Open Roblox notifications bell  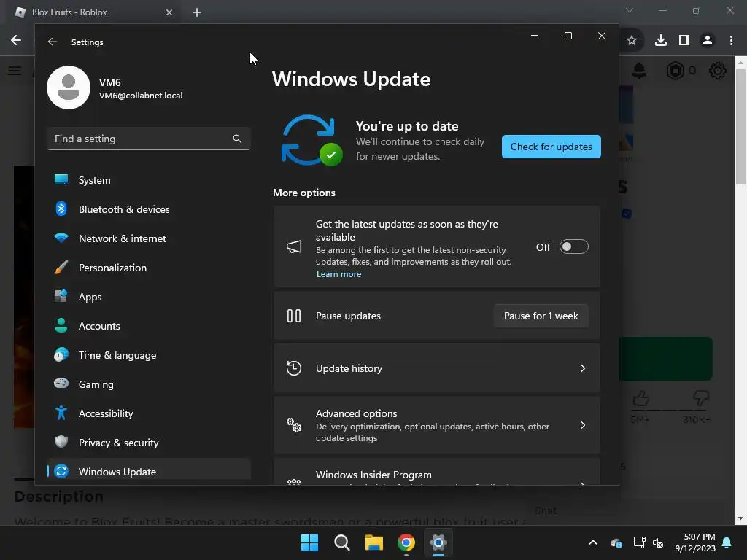pyautogui.click(x=639, y=71)
